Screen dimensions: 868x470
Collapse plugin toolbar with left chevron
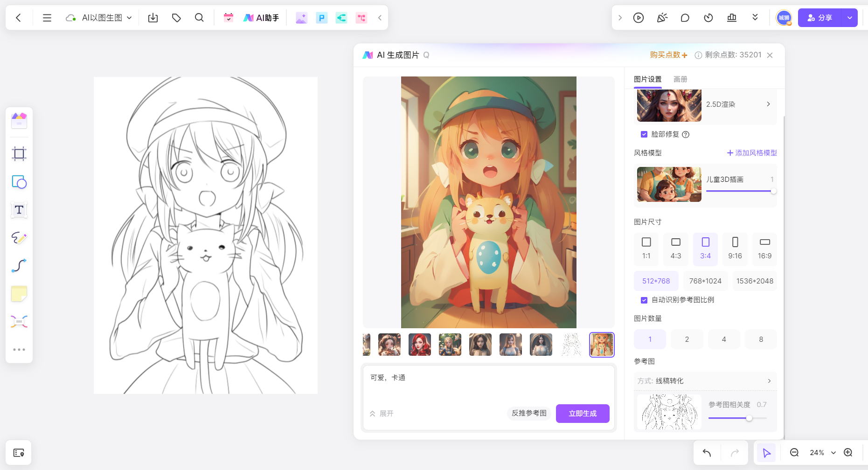[x=380, y=18]
